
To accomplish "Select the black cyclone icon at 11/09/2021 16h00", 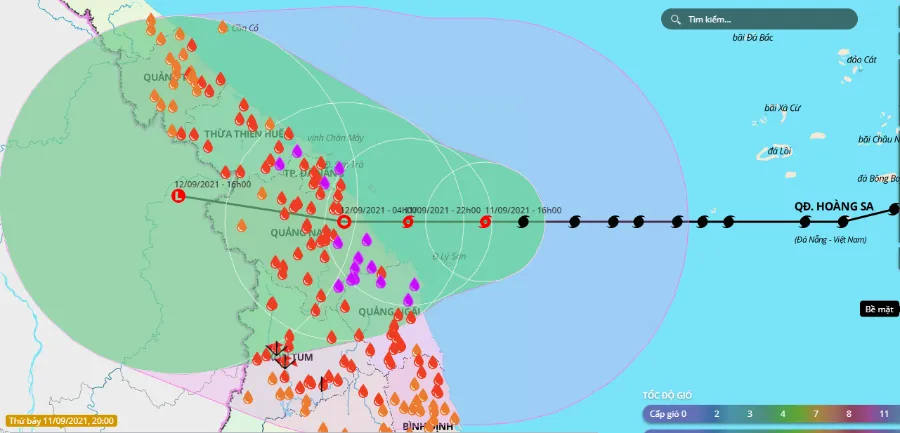I will (523, 222).
